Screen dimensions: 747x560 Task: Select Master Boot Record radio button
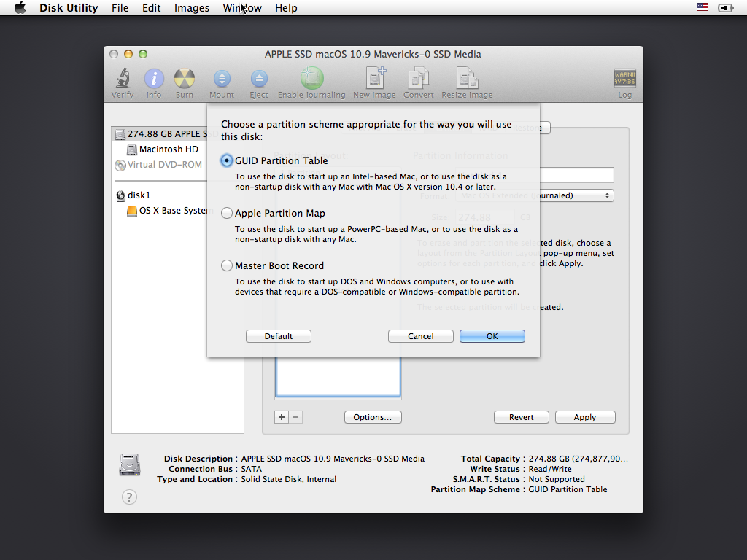227,265
